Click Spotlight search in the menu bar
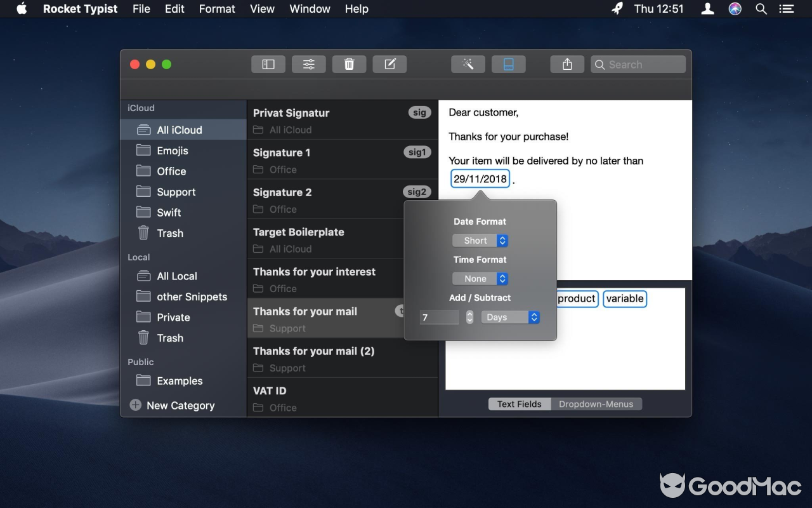The width and height of the screenshot is (812, 508). 761,9
